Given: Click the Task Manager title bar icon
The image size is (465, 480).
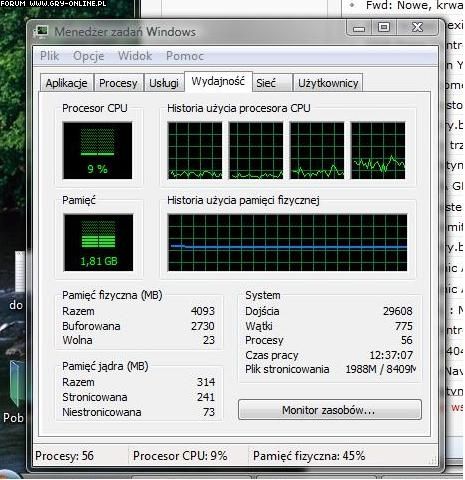Looking at the screenshot, I should tap(42, 31).
